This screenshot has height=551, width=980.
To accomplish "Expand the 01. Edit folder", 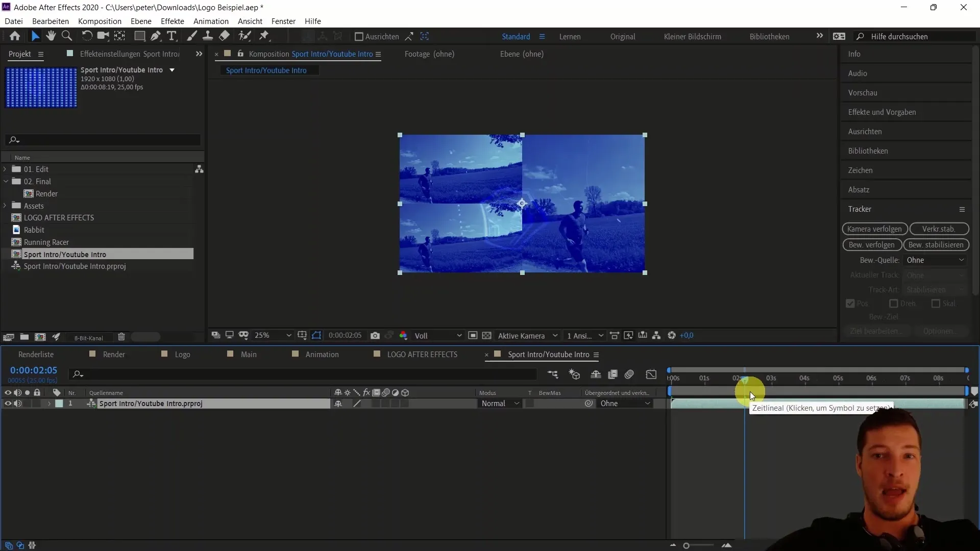I will pos(5,169).
